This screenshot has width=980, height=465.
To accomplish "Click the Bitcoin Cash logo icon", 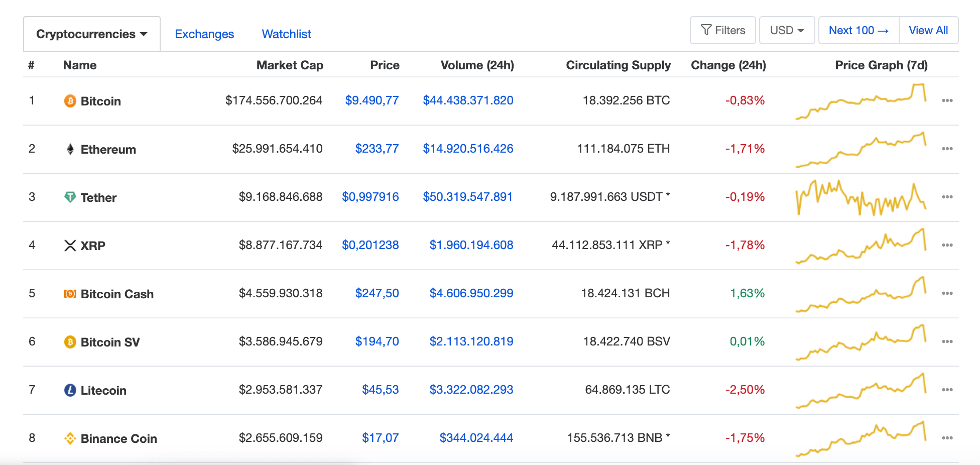I will coord(70,294).
